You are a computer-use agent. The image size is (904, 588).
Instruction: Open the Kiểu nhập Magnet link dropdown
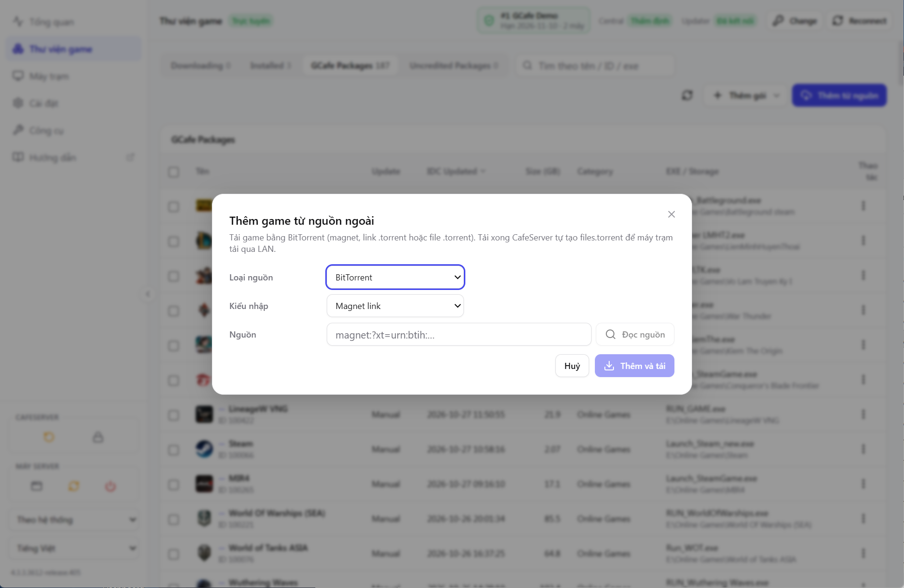click(395, 306)
